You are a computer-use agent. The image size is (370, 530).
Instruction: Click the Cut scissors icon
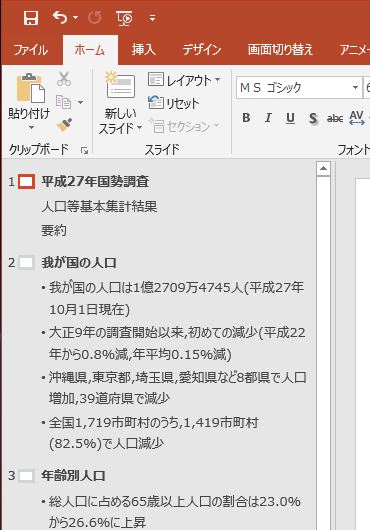pyautogui.click(x=64, y=79)
